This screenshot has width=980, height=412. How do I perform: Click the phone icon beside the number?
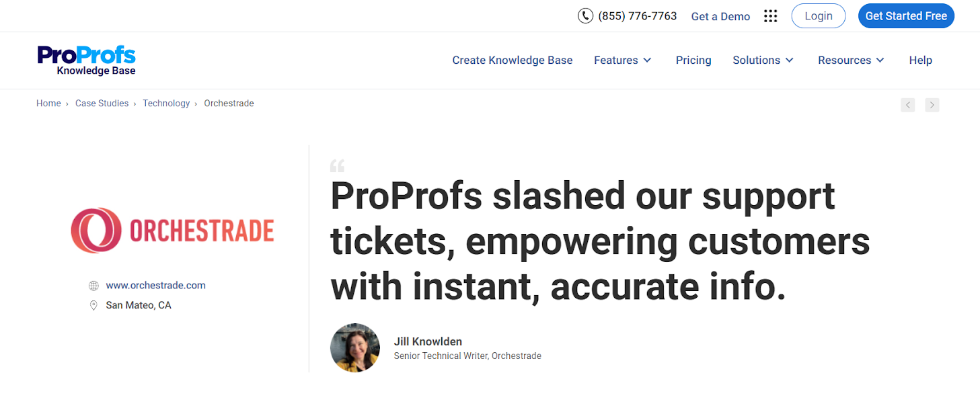click(x=585, y=16)
